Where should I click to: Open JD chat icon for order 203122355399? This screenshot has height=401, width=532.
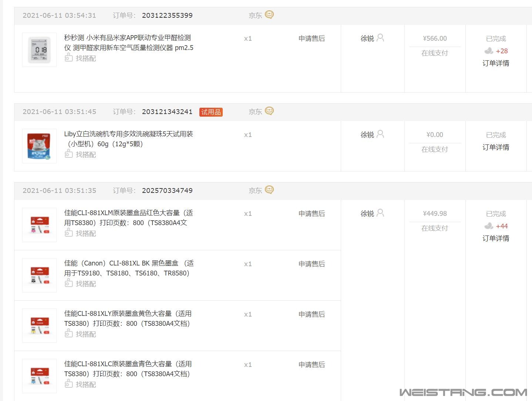click(269, 15)
